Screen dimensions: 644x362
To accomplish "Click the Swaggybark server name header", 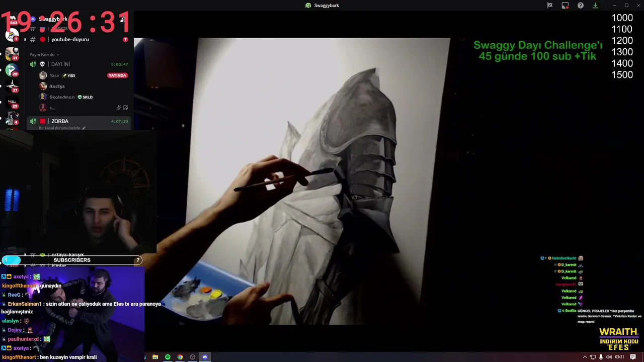I will pos(53,19).
